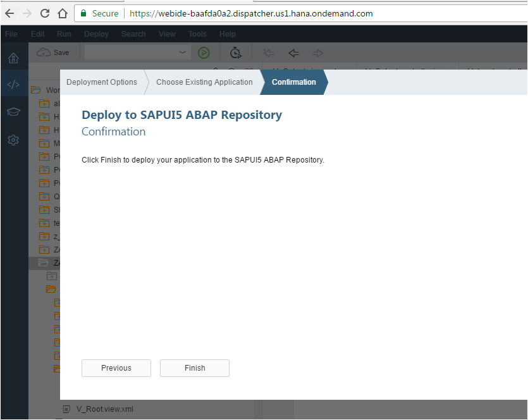Click the V_Root.view.xml file icon
This screenshot has height=420, width=528.
(66, 409)
